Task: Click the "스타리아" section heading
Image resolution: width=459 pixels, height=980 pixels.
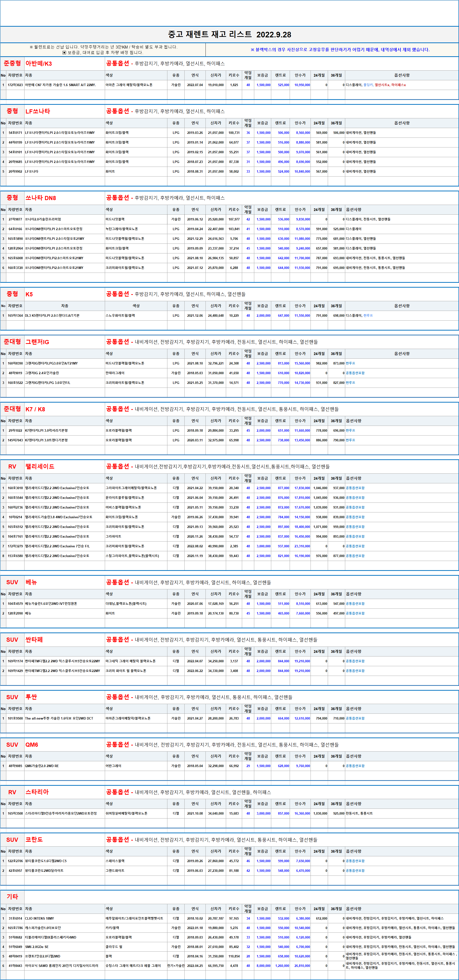Action: (x=37, y=792)
